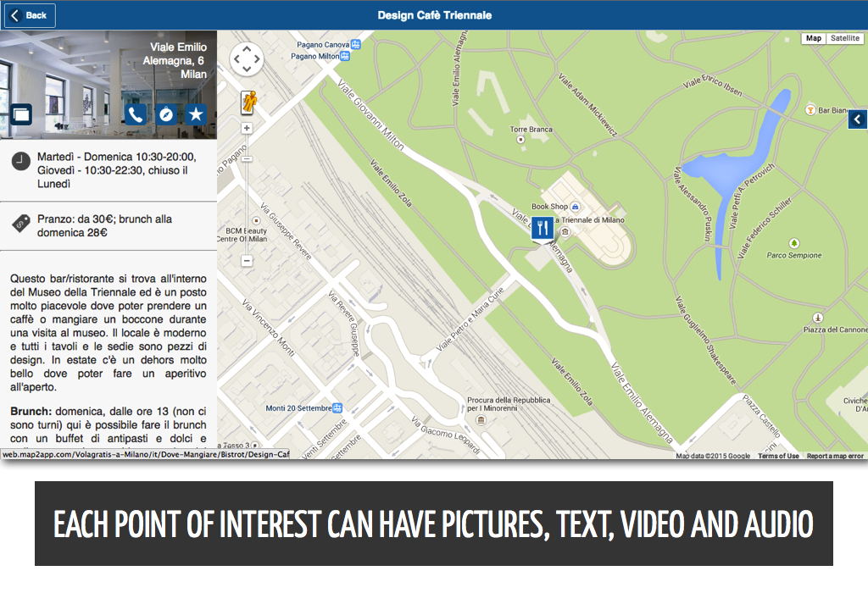Expand the side panel with the left arrow
This screenshot has width=868, height=593.
[858, 119]
